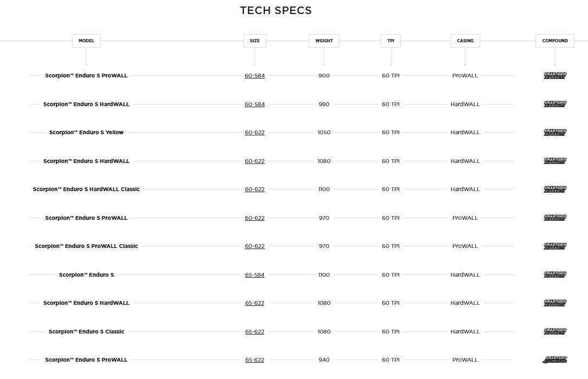Click SmartGrip Gravity icon in 980 weight row
Image resolution: width=588 pixels, height=379 pixels.
click(555, 104)
